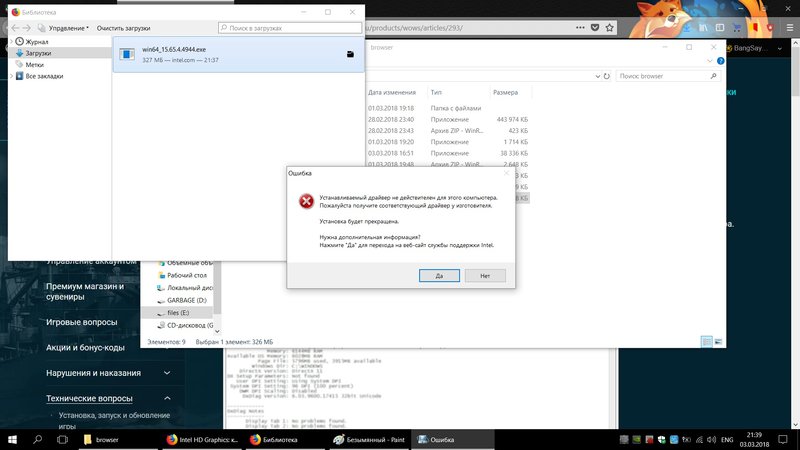Screen dimensions: 800x450
Task: Click the Да button in error dialog
Action: (x=439, y=276)
